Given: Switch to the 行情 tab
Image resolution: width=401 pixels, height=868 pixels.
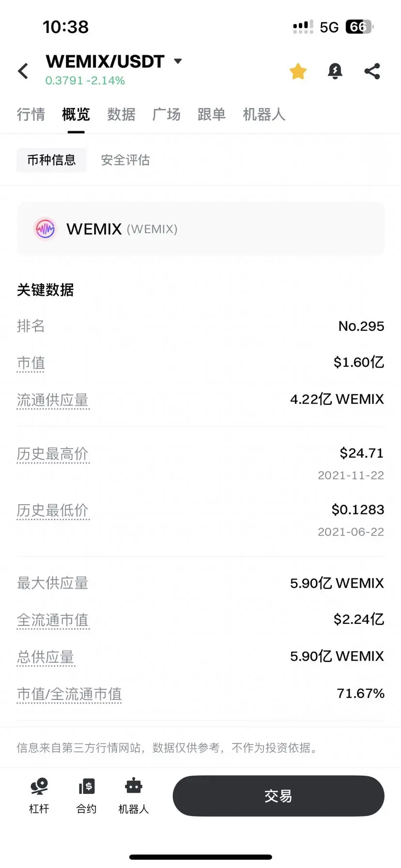Looking at the screenshot, I should (x=31, y=114).
